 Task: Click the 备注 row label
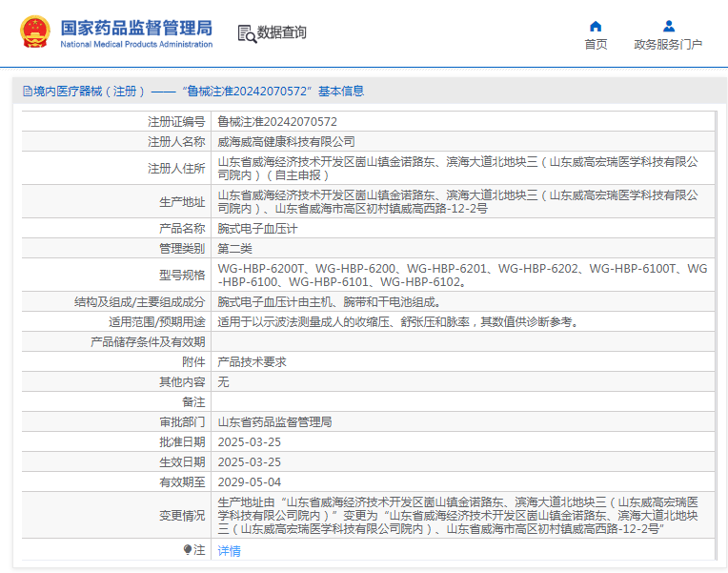tap(193, 402)
